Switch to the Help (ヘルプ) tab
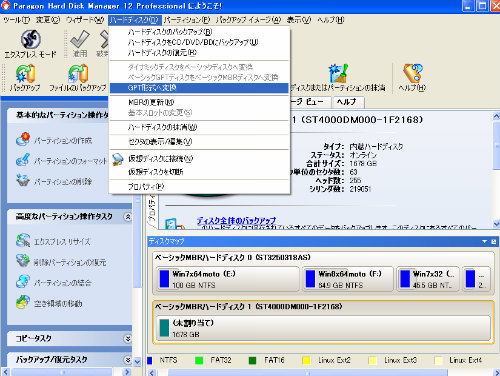Image resolution: width=500 pixels, height=376 pixels. click(347, 102)
